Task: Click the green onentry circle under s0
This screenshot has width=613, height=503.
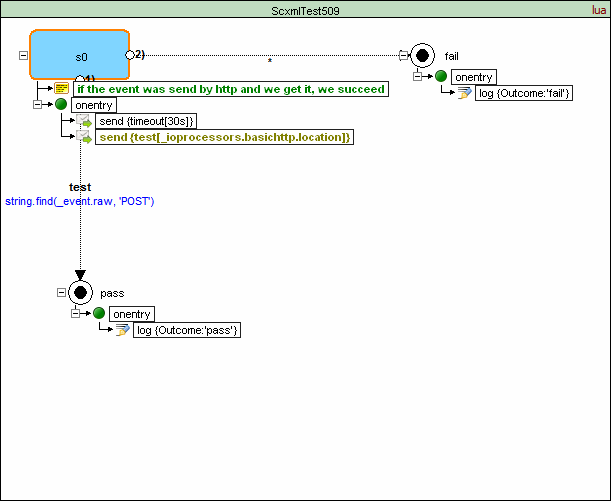Action: pyautogui.click(x=61, y=105)
